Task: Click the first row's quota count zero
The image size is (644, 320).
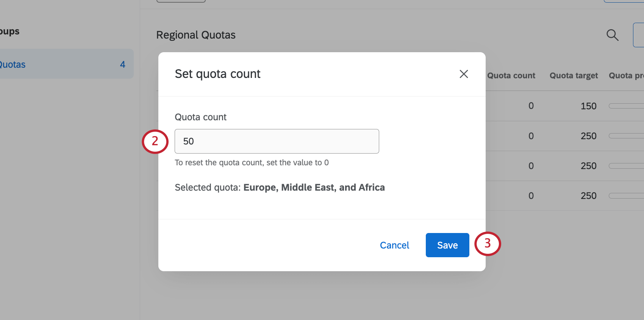Action: coord(531,106)
